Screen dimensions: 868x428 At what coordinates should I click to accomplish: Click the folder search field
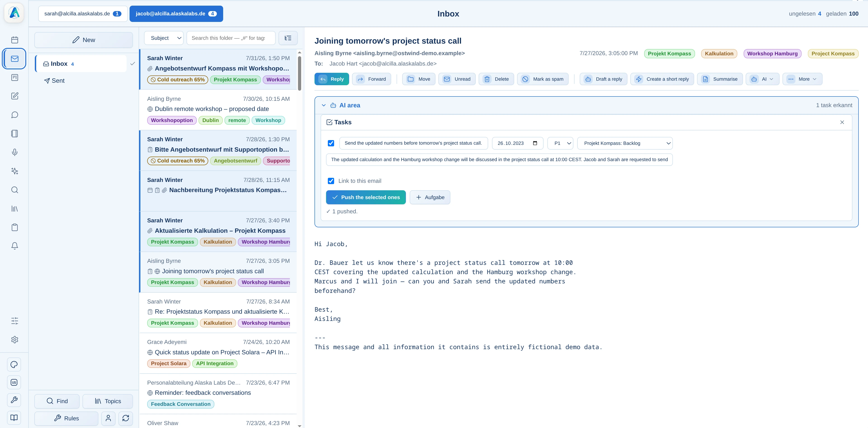[231, 38]
